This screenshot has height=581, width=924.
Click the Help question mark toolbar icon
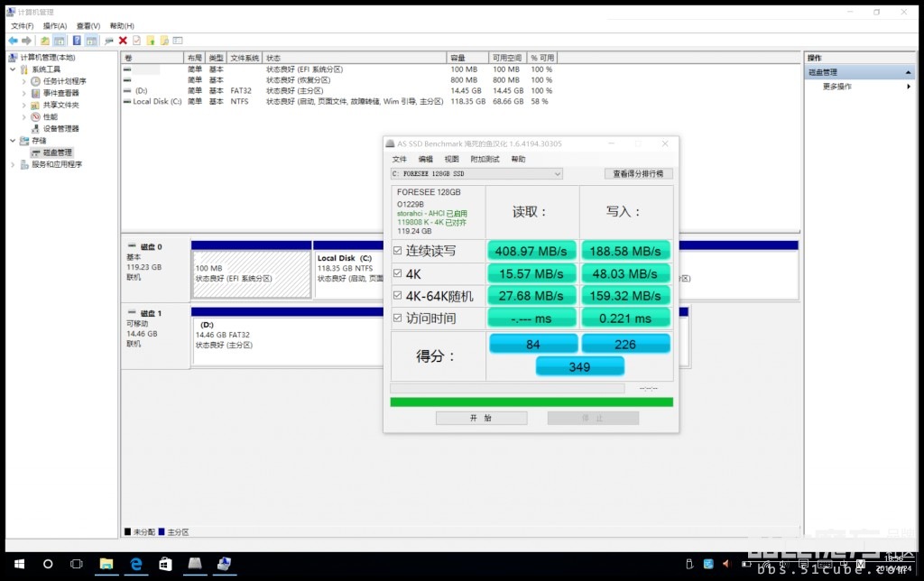pos(77,41)
